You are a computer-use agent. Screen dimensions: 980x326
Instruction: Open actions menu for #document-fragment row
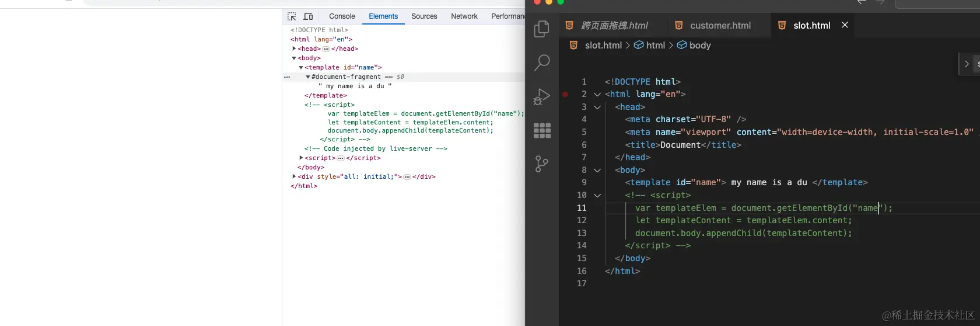(x=287, y=77)
